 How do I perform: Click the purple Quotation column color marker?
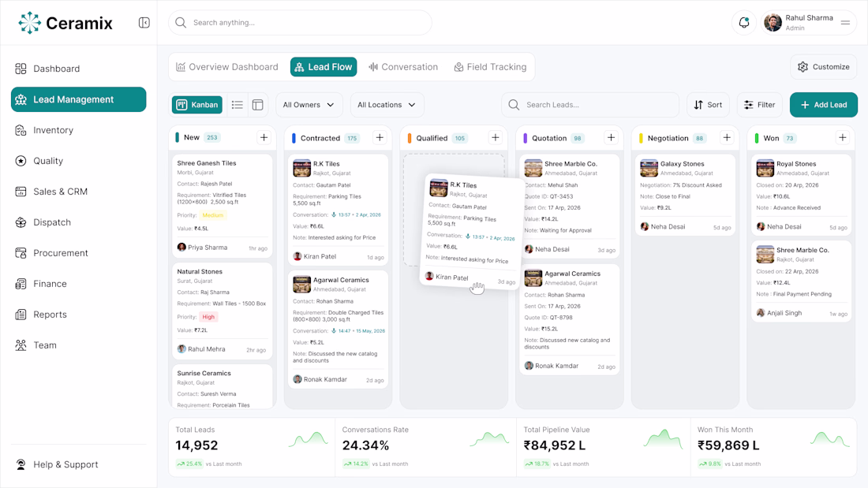pyautogui.click(x=526, y=138)
